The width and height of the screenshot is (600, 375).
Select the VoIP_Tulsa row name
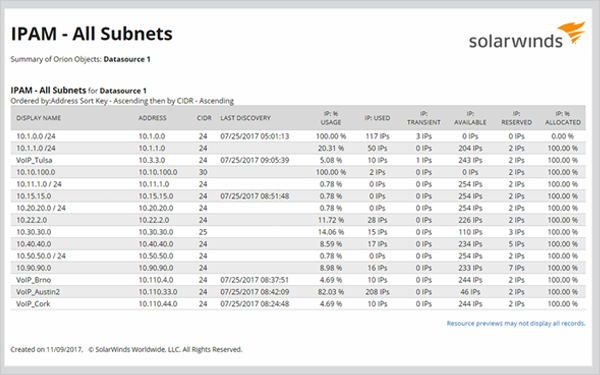pyautogui.click(x=34, y=160)
